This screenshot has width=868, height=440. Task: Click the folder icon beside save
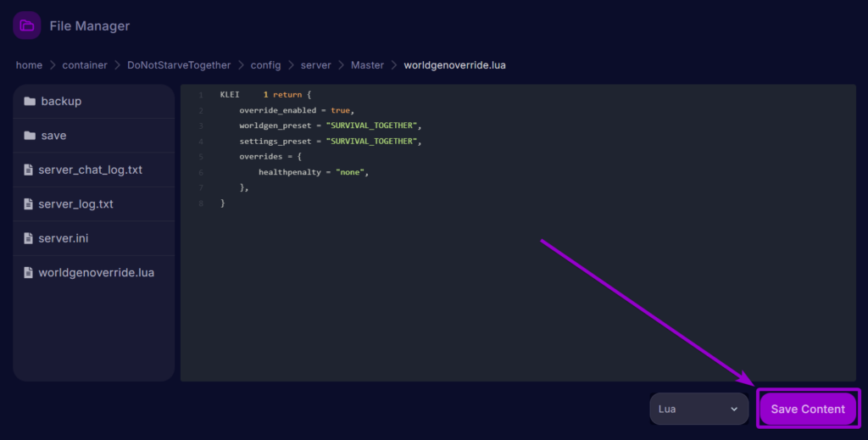pos(30,136)
